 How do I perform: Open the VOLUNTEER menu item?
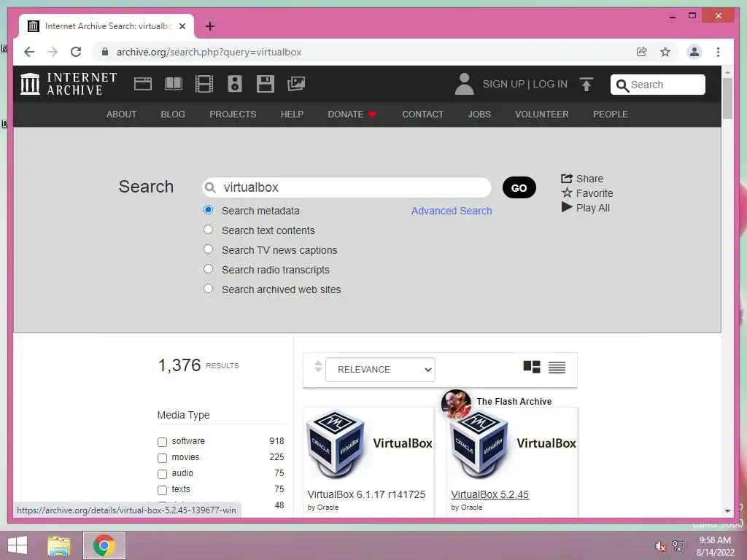pos(542,114)
